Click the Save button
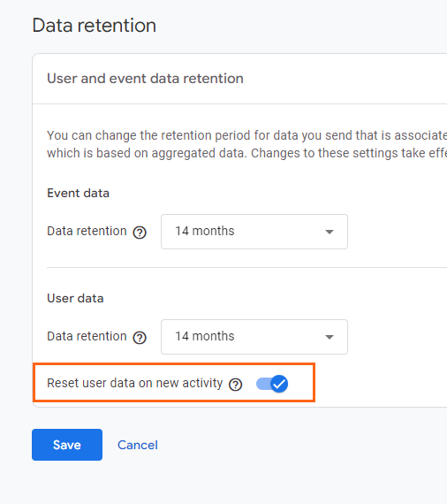This screenshot has width=447, height=504. point(67,445)
